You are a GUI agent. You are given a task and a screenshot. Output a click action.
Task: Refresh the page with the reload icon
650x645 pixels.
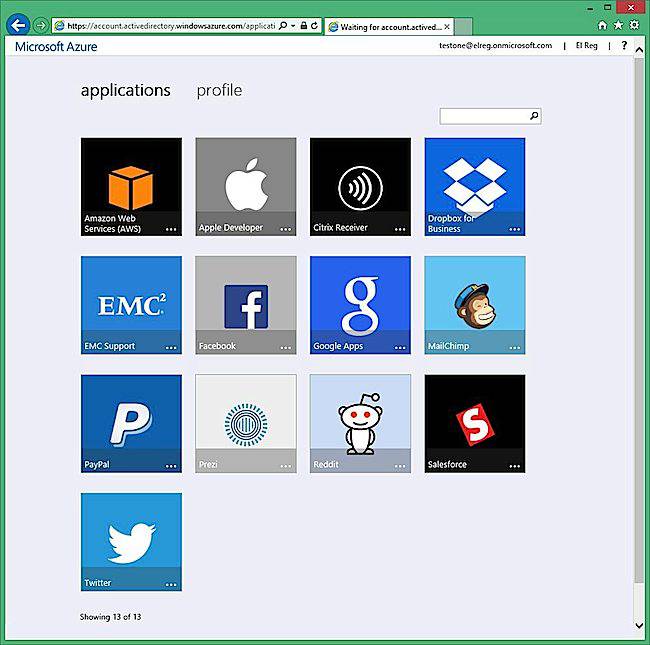pos(314,26)
